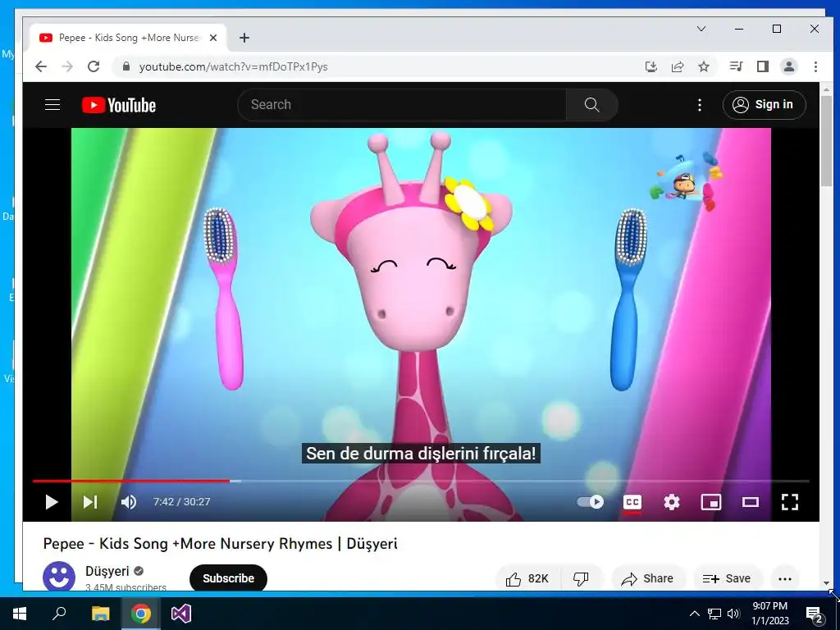
Task: Open Chrome three-dot menu
Action: [815, 66]
